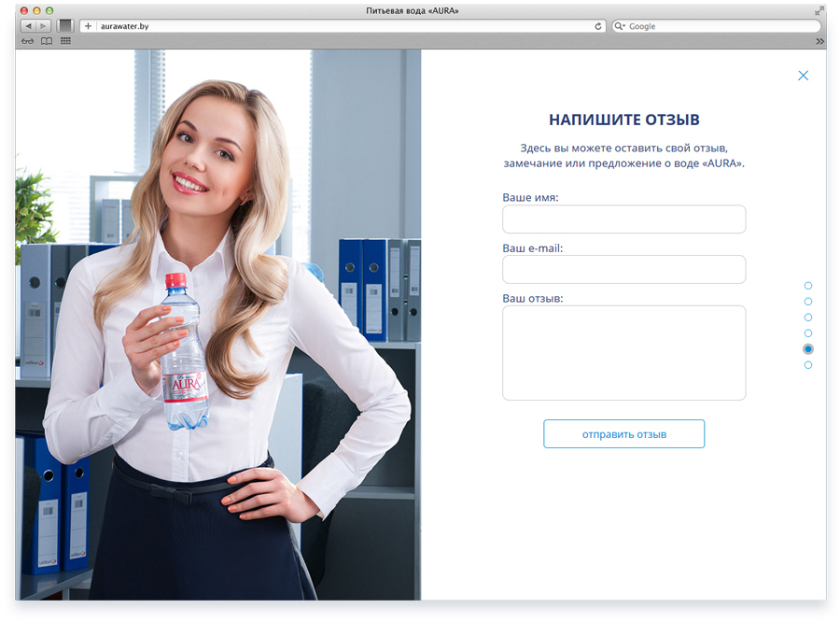Open Google search magnifier dropdown
Image resolution: width=840 pixels, height=622 pixels.
(620, 26)
